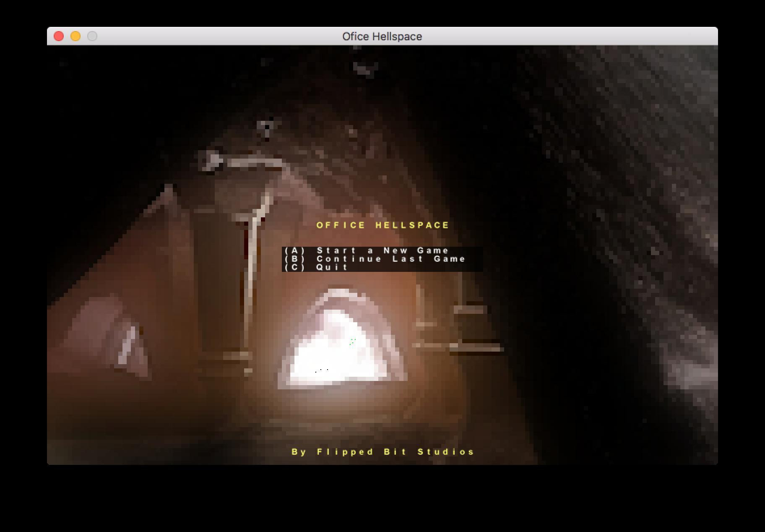Close the Ofice Hellspace window
765x532 pixels.
59,37
